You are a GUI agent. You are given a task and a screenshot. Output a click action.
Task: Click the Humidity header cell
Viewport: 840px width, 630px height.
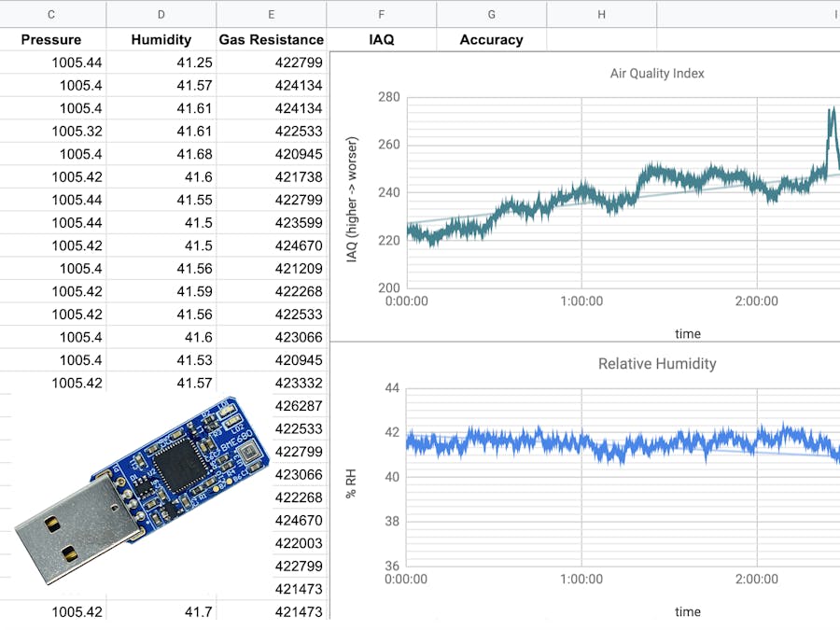[x=161, y=40]
